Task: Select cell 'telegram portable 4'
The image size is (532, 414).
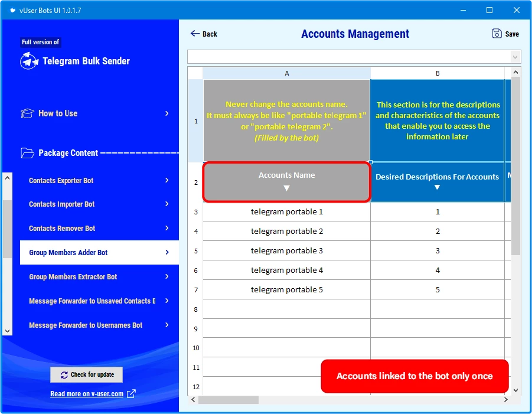Action: coord(287,270)
